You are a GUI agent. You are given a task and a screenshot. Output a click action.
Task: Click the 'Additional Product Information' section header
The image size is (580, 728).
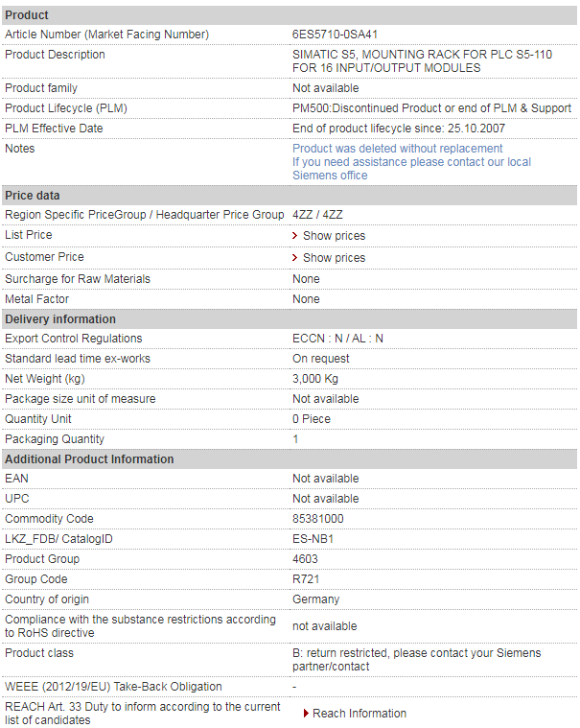click(x=89, y=459)
